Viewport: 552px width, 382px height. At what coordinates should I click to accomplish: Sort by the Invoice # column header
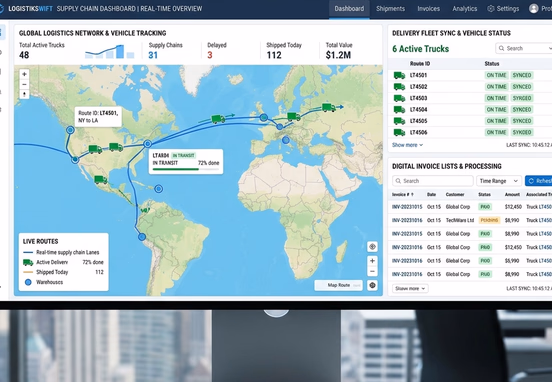click(403, 194)
